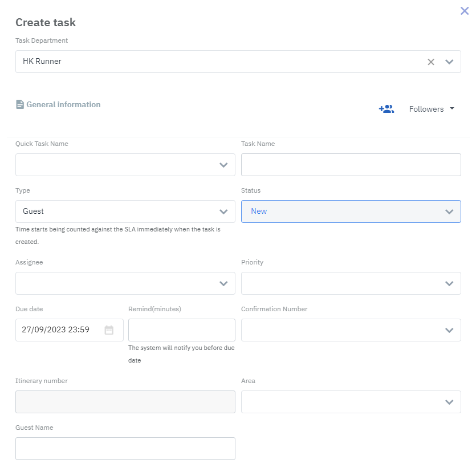The height and width of the screenshot is (468, 476).
Task: Click the General information section heading
Action: [x=63, y=104]
